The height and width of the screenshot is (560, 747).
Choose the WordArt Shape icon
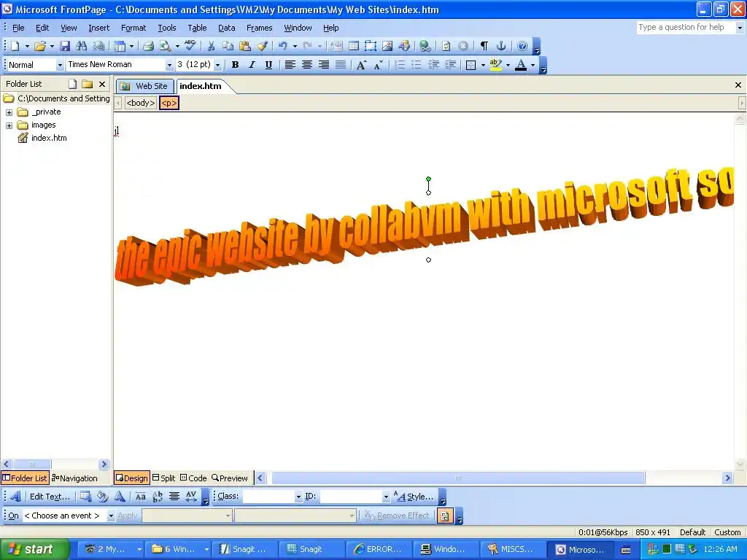point(120,497)
